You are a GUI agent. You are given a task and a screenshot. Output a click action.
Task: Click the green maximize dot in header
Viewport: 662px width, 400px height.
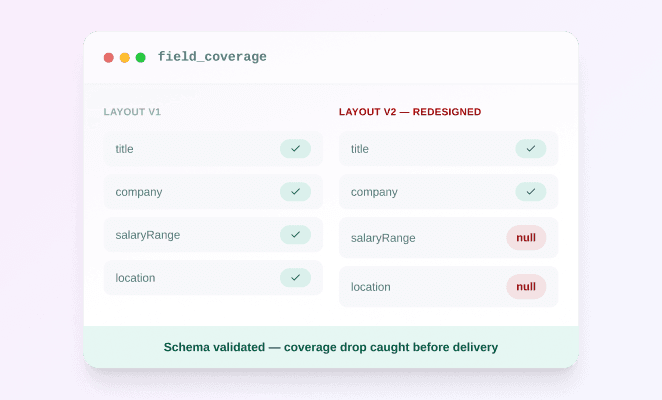(x=141, y=57)
